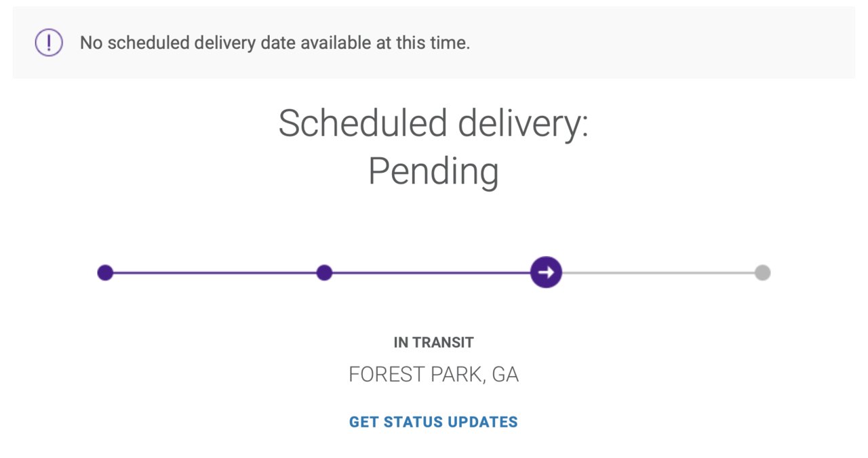
Task: Select the gray final delivery dot
Action: pyautogui.click(x=763, y=273)
